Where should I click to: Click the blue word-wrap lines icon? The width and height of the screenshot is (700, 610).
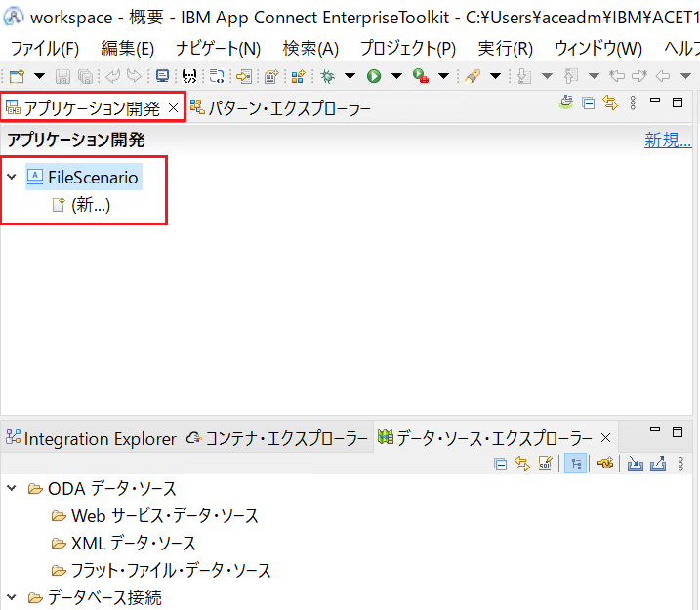pyautogui.click(x=217, y=76)
